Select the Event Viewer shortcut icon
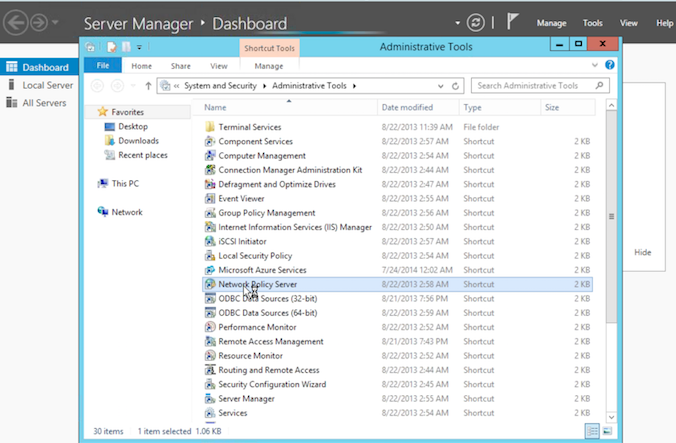676x443 pixels. point(210,198)
